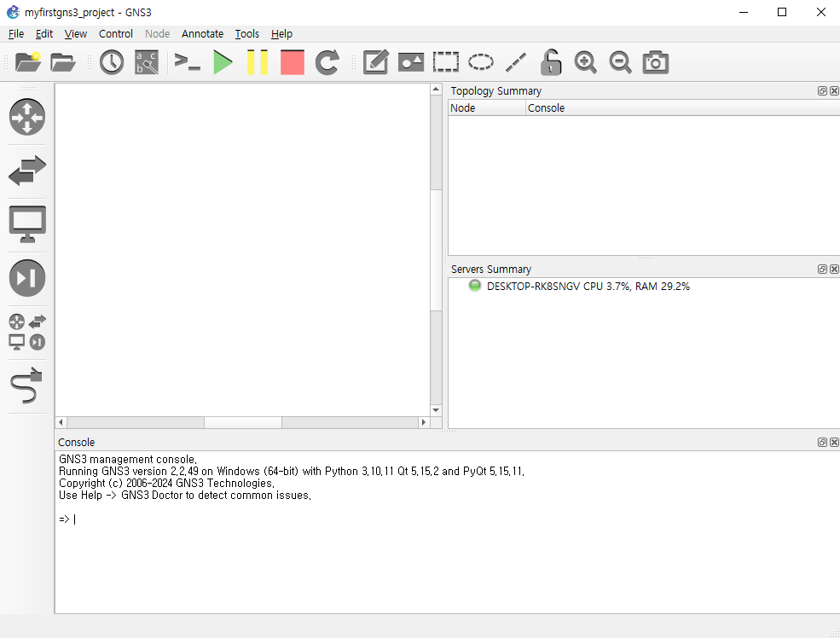Screen dimensions: 840x638
Task: Open the Edit menu
Action: coord(44,34)
